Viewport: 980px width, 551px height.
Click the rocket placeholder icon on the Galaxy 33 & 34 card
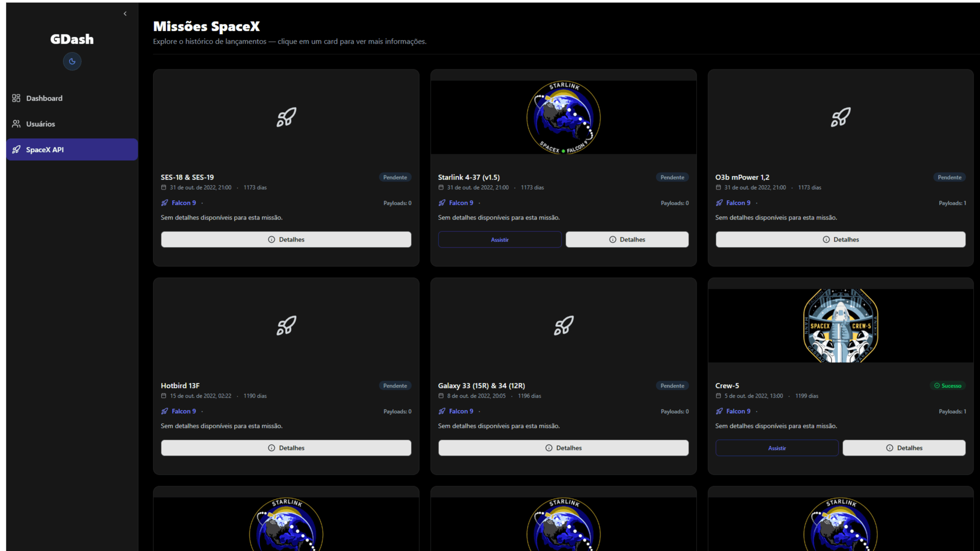pos(563,326)
